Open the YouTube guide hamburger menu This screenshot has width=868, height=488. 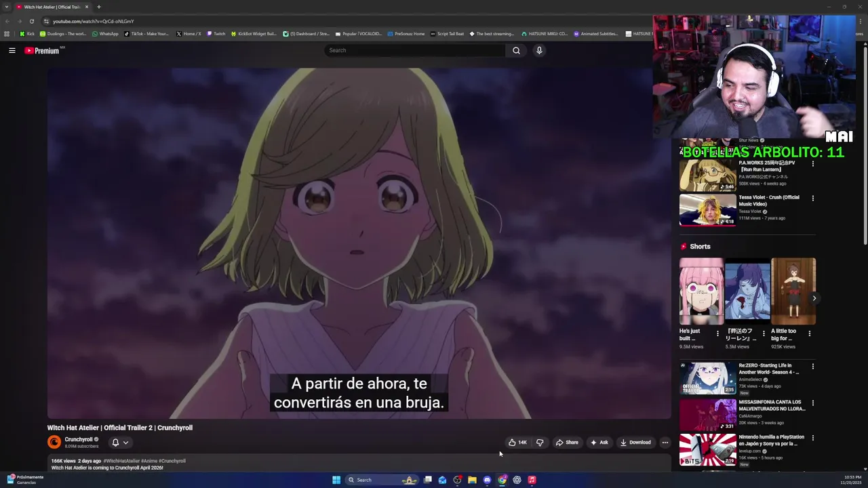12,50
